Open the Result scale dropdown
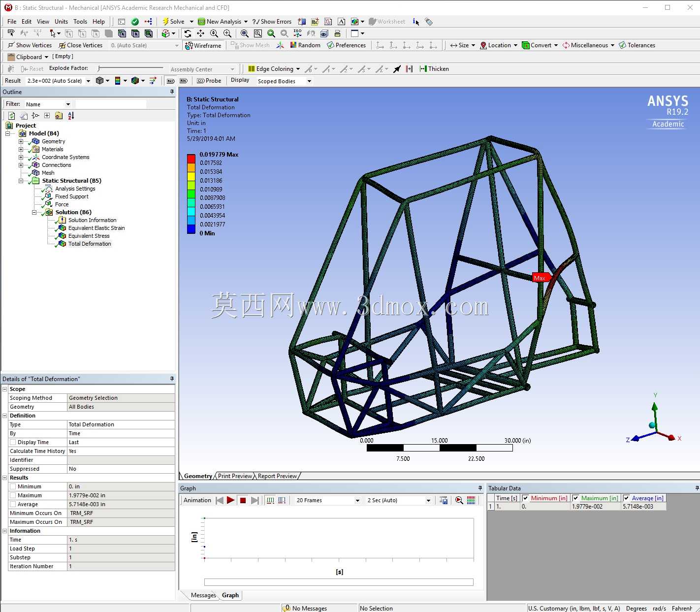 88,81
